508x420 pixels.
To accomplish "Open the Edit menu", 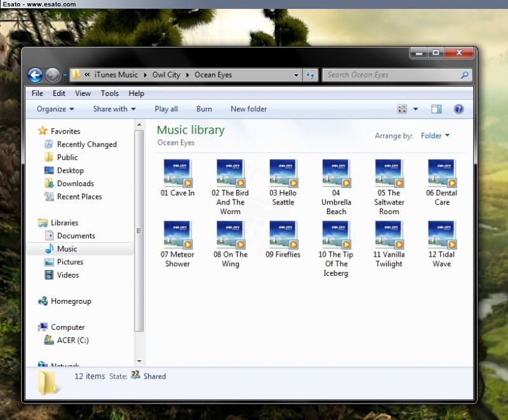I will pos(59,93).
